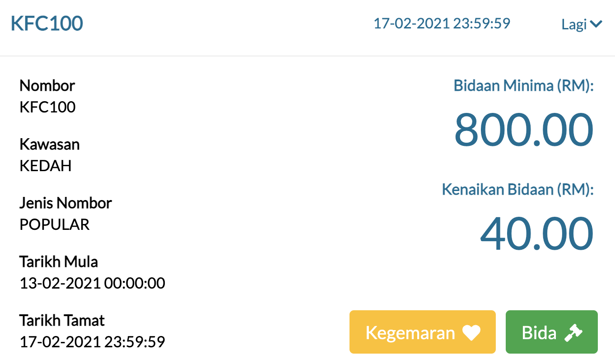This screenshot has height=364, width=615.
Task: Click the 800.00 minimum bid amount
Action: point(523,130)
